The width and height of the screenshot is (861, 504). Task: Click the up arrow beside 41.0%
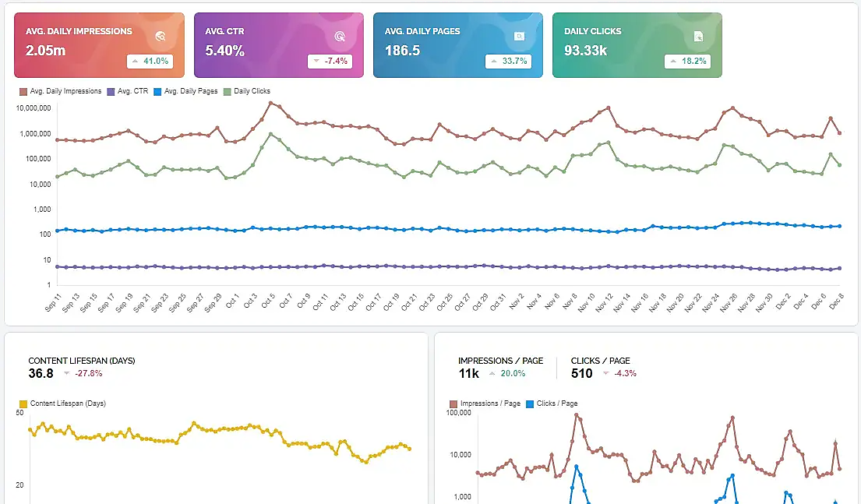click(x=136, y=61)
